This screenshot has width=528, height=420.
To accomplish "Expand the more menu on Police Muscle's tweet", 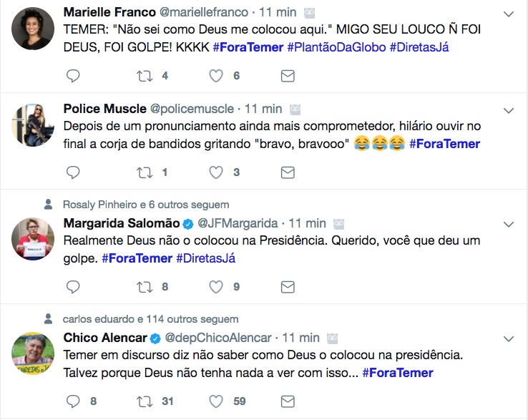I will pos(509,110).
